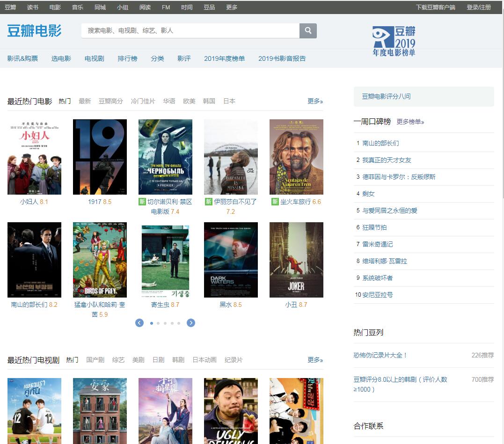Open 德菲因与卡罗尔：反叛缪斯 ranking entry
The image size is (504, 444).
tap(399, 177)
